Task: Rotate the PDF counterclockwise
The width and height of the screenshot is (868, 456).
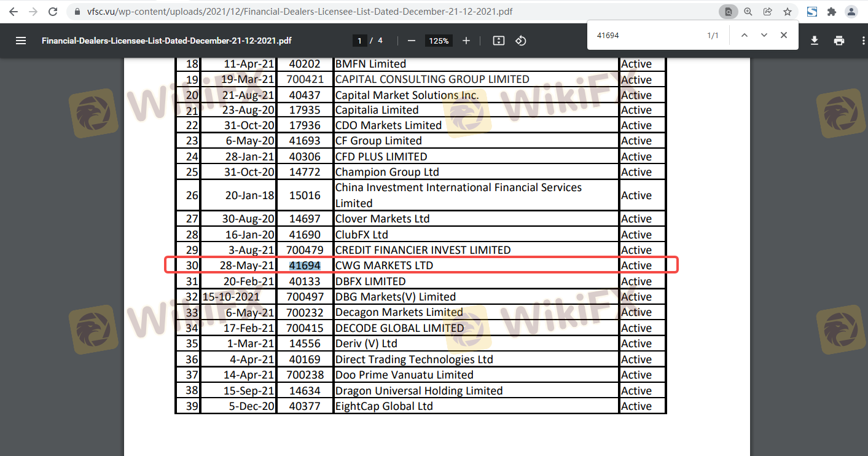Action: pyautogui.click(x=521, y=41)
